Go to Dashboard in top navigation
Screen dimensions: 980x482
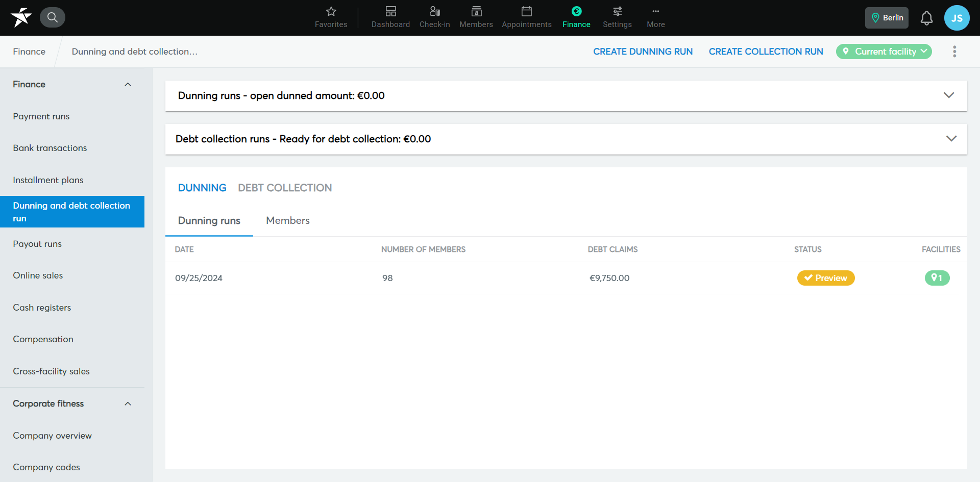click(390, 17)
